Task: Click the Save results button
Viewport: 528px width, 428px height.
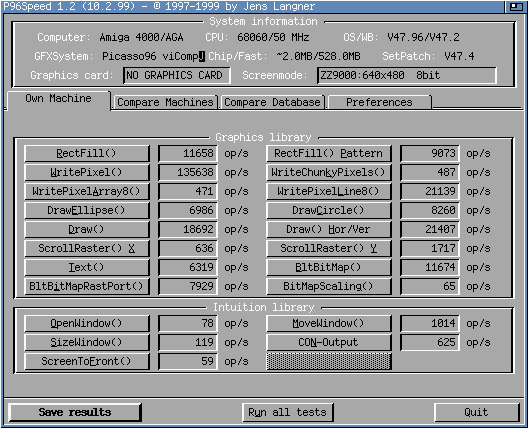Action: pos(74,412)
